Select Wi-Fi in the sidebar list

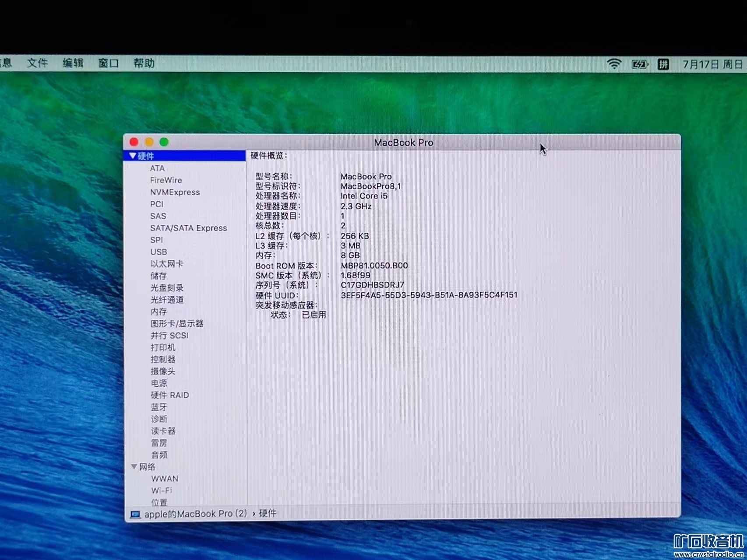point(162,490)
